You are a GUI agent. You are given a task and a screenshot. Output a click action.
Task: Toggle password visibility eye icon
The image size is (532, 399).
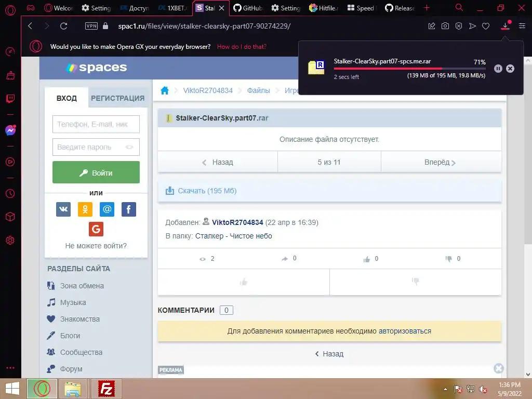point(129,147)
